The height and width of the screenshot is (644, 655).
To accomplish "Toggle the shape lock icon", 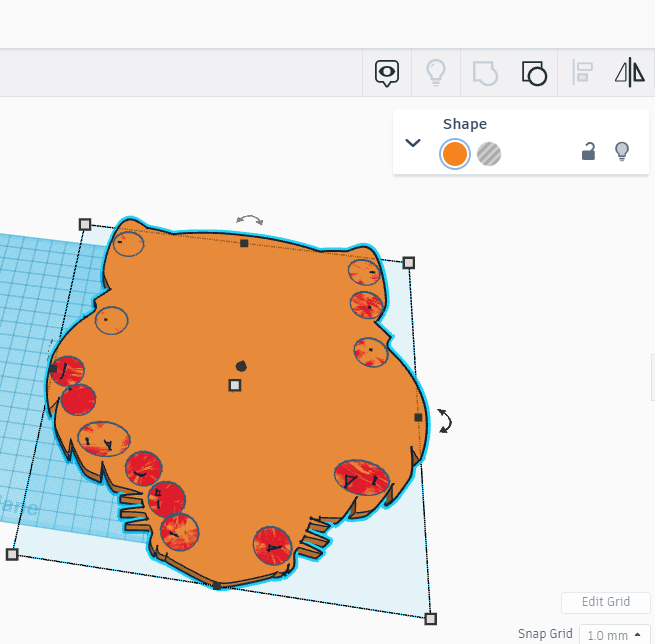I will tap(588, 151).
